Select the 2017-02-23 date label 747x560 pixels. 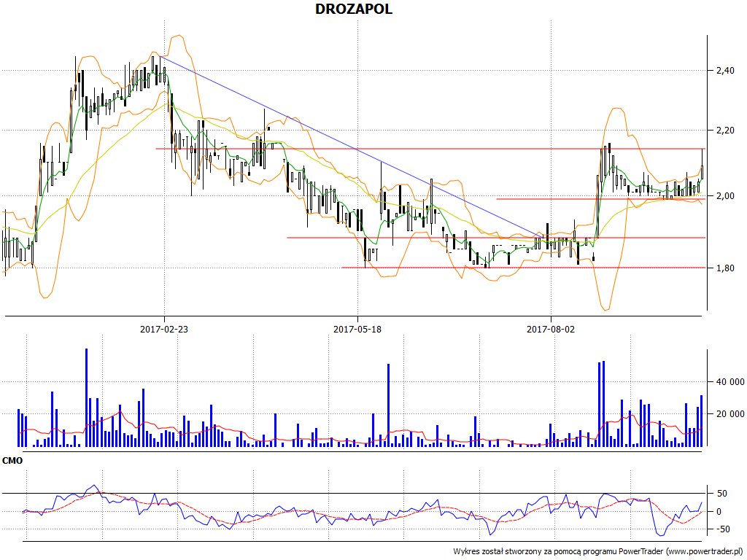164,329
